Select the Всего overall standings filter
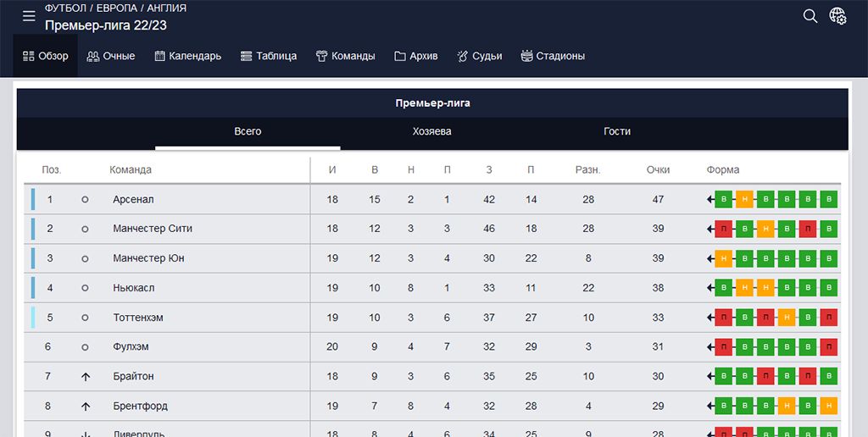The width and height of the screenshot is (868, 437). click(248, 131)
